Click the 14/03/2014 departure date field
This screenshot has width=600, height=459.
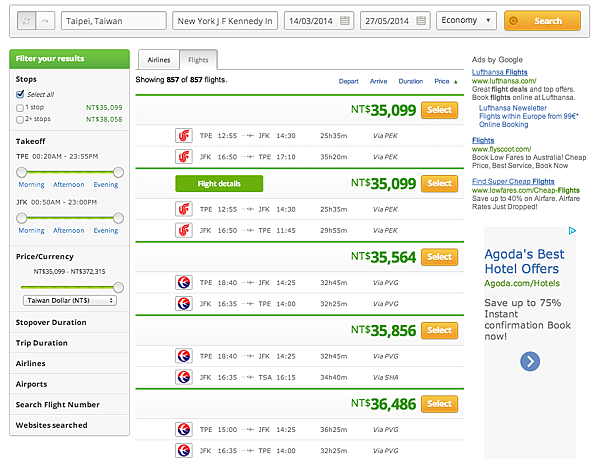tap(319, 21)
